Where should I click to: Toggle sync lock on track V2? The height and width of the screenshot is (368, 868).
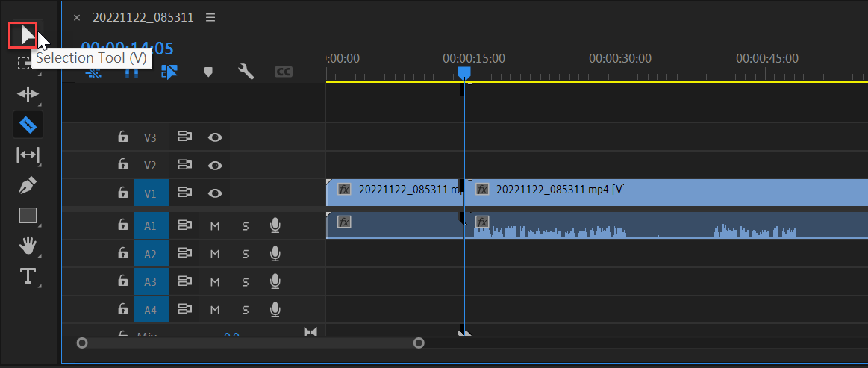pos(184,165)
